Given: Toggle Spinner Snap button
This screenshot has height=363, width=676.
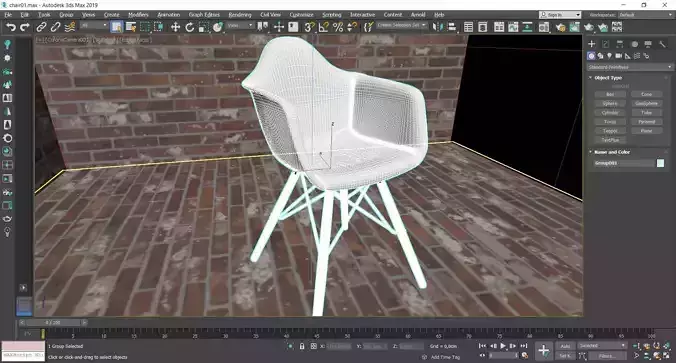Looking at the screenshot, I should click(352, 27).
